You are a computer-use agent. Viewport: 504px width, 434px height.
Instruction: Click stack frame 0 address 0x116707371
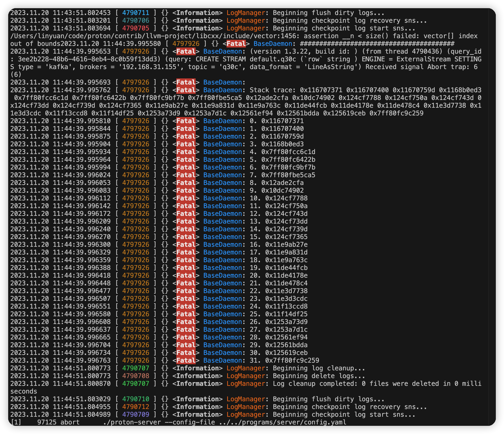pos(282,121)
